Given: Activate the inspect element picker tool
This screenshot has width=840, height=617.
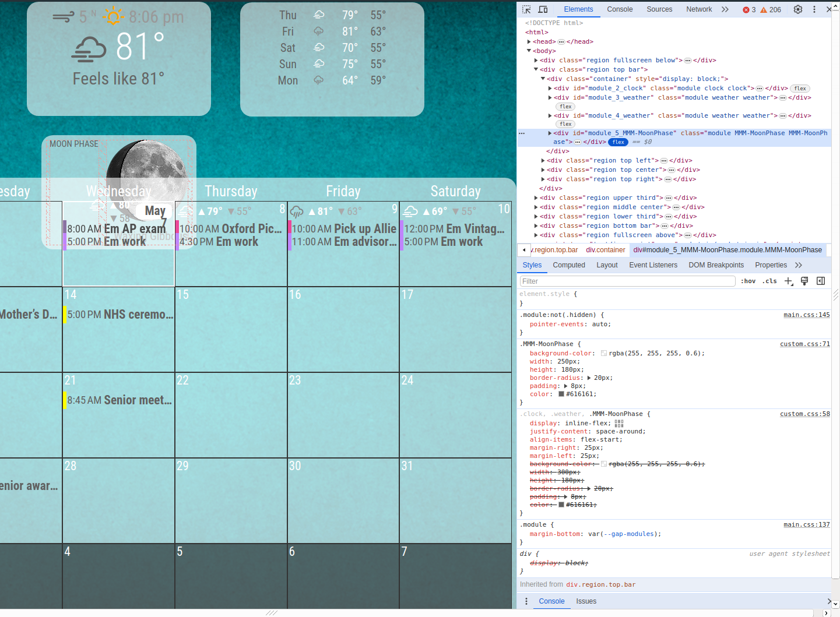Looking at the screenshot, I should [526, 9].
